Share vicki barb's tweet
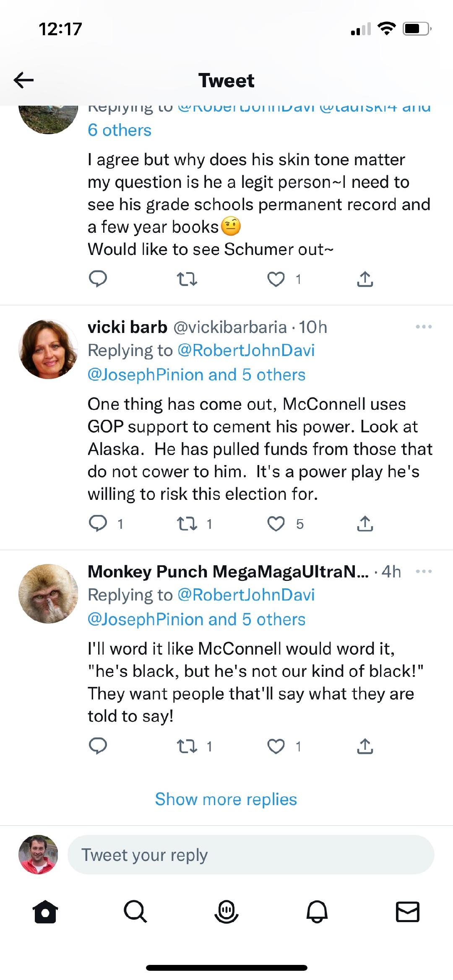 pyautogui.click(x=365, y=524)
